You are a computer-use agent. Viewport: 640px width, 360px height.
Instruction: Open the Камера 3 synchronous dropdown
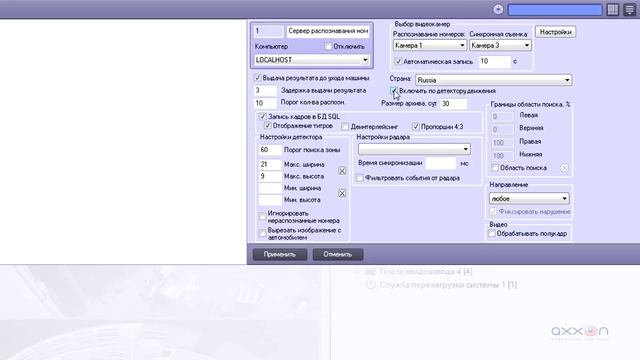500,45
